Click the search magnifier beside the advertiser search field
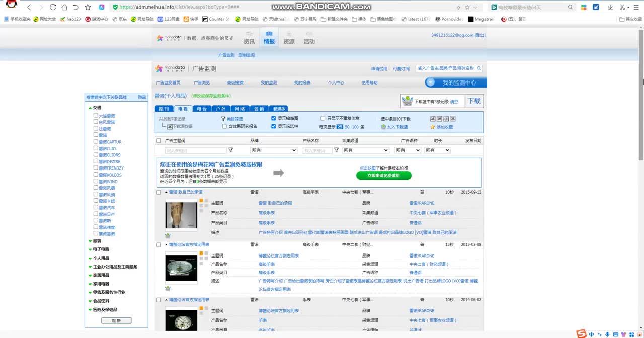The height and width of the screenshot is (338, 644). pos(479,68)
